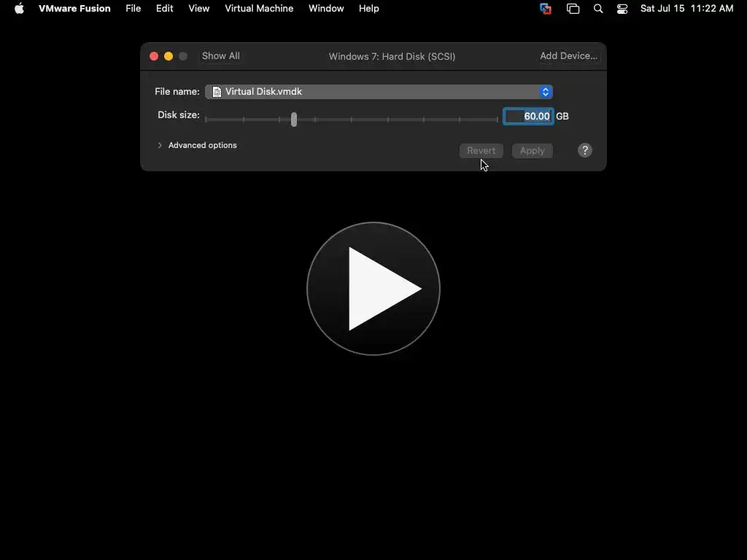Click the VMware Fusion menu bar status icon
Screen dimensions: 747x560
[x=546, y=9]
